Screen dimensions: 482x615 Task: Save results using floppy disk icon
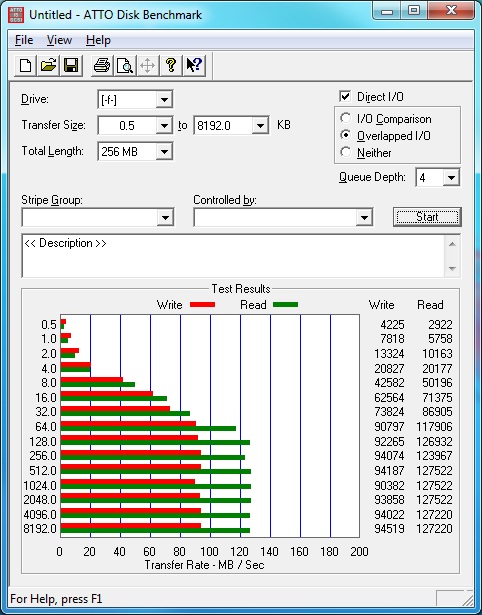71,65
